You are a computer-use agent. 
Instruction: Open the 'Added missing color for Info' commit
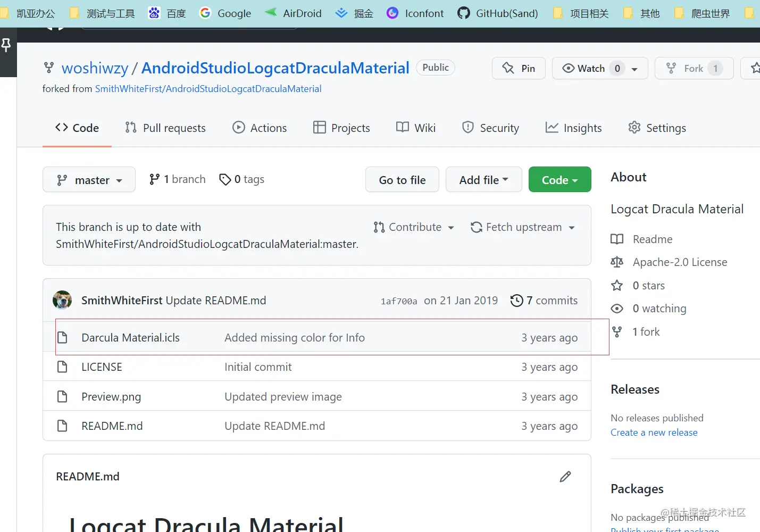(295, 338)
